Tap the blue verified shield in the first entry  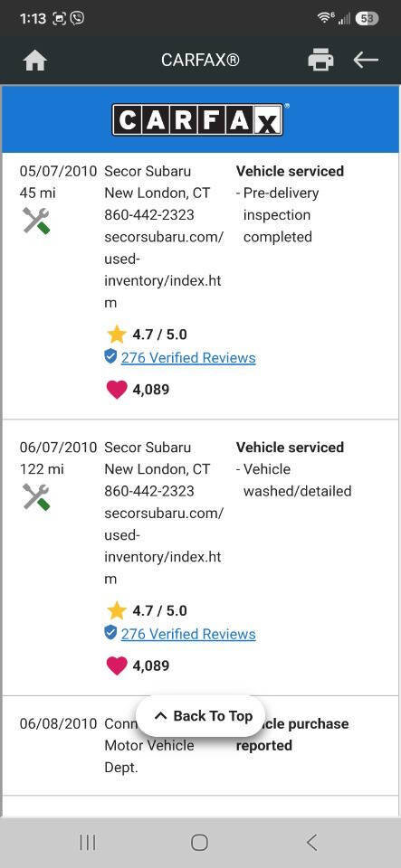click(x=110, y=357)
